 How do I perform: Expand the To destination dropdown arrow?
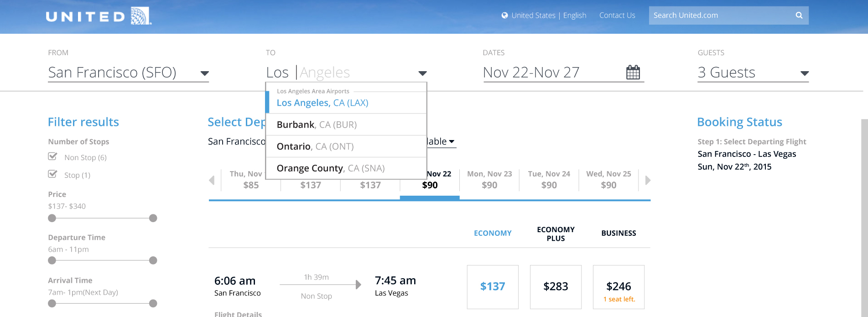pos(423,73)
